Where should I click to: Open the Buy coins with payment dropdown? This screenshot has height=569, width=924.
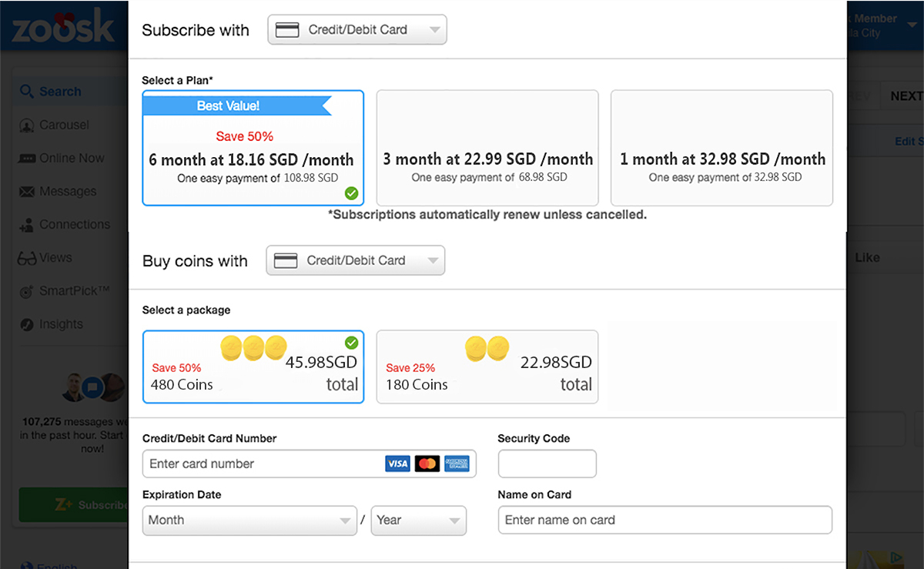[356, 260]
